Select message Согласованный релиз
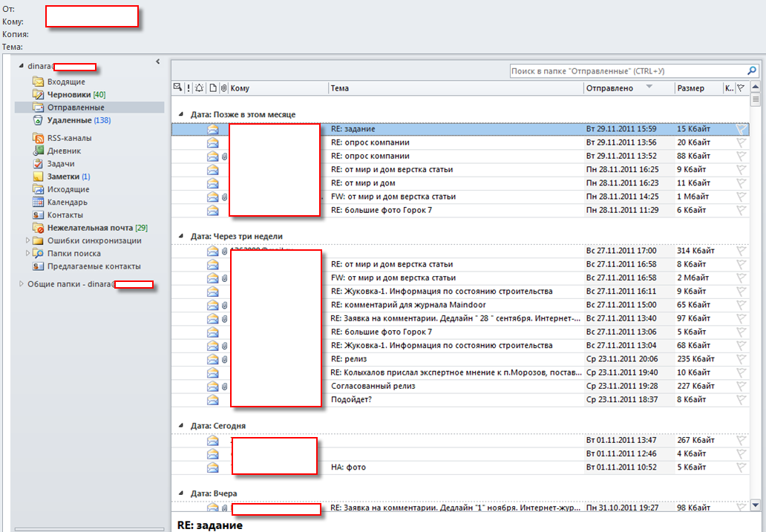The height and width of the screenshot is (532, 766). coord(460,386)
